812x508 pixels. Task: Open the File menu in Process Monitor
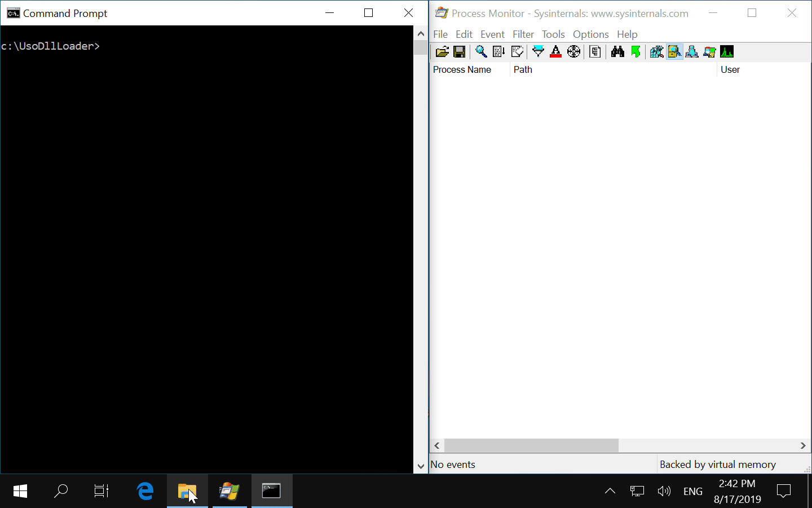(x=440, y=34)
